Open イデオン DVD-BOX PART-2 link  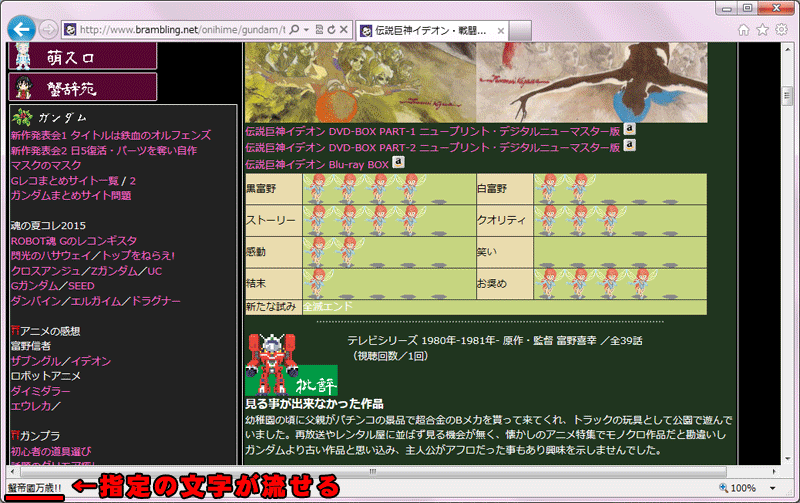[433, 148]
